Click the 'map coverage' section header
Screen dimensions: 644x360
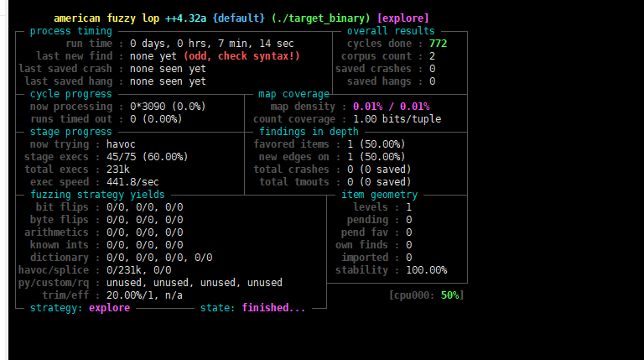tap(293, 94)
